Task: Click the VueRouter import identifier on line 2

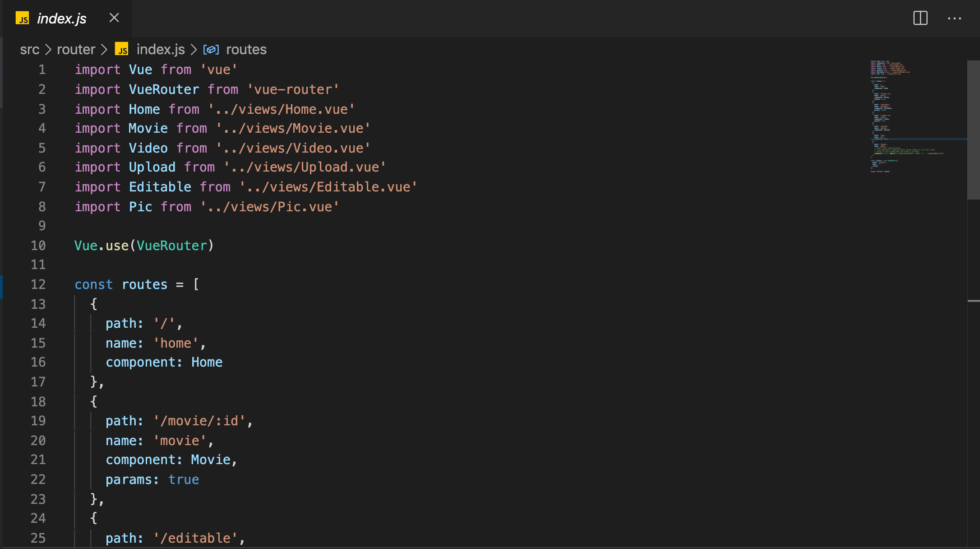Action: (164, 89)
